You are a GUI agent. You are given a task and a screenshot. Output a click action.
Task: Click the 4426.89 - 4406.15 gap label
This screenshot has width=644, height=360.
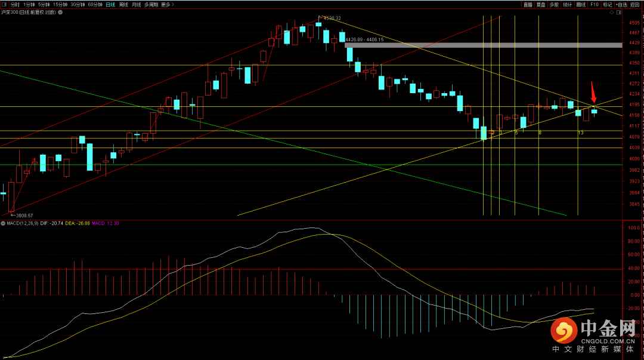click(365, 39)
